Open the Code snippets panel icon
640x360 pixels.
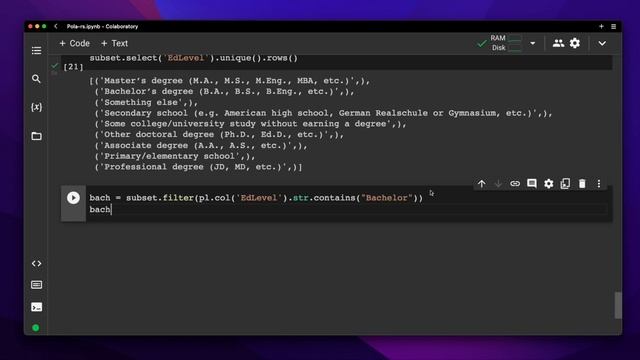point(36,264)
